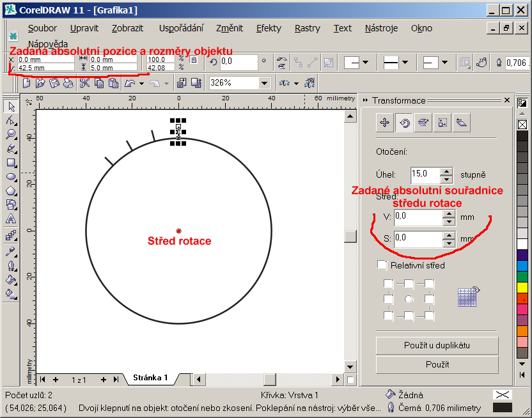Click the Použít u duplikátu button
Viewport: 532px width, 418px height.
(437, 345)
